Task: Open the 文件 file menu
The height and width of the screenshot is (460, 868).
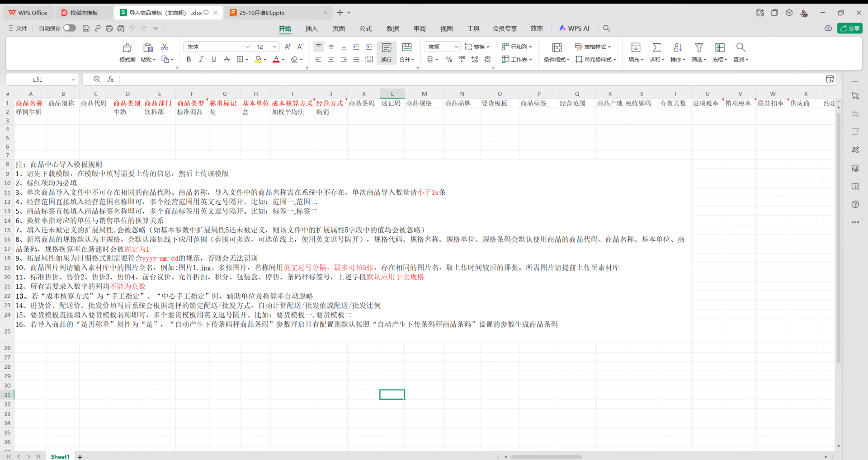Action: 18,28
